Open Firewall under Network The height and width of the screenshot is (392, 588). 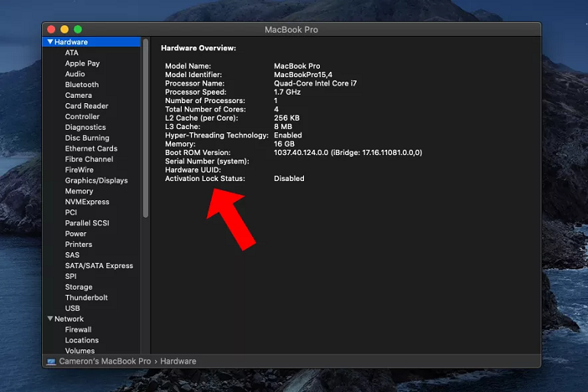[x=78, y=329]
